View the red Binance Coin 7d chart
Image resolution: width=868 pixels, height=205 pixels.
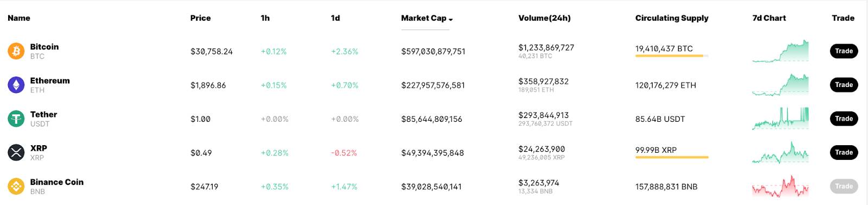[780, 186]
